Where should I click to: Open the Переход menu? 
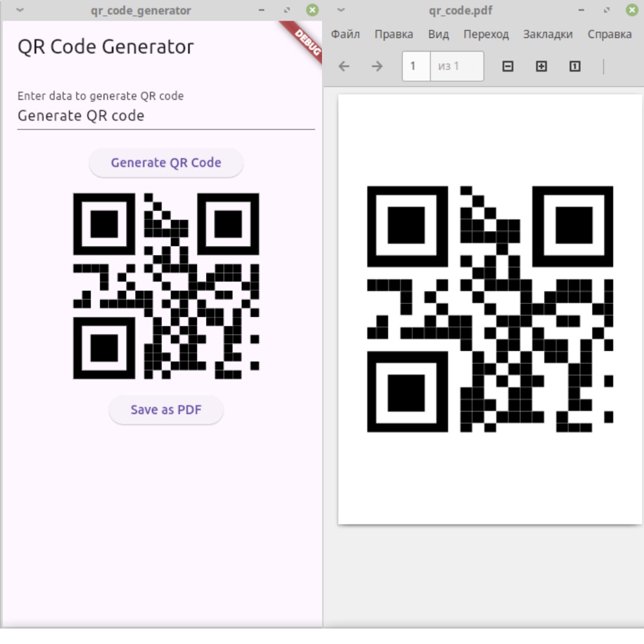click(486, 34)
